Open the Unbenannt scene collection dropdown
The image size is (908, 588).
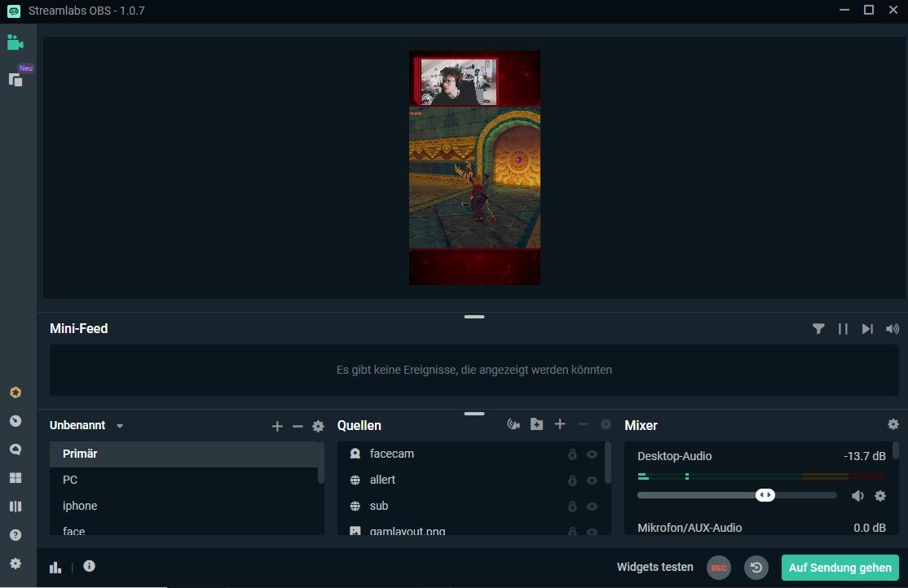click(86, 425)
